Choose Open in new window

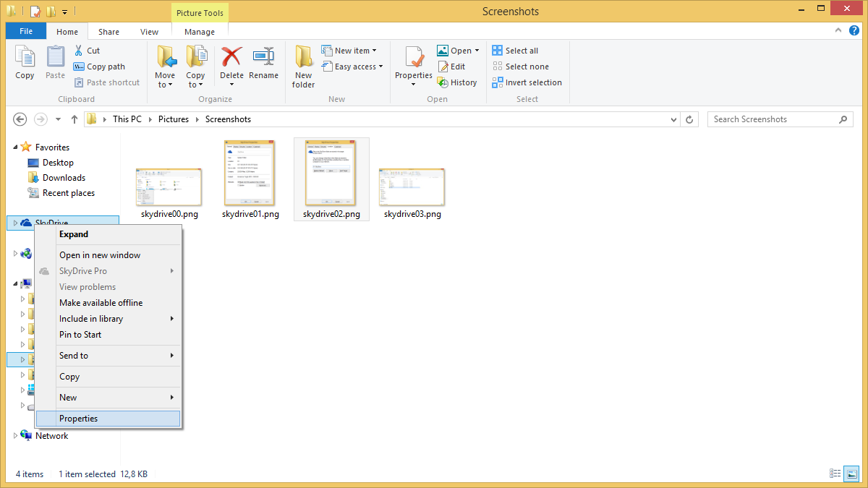pyautogui.click(x=108, y=255)
